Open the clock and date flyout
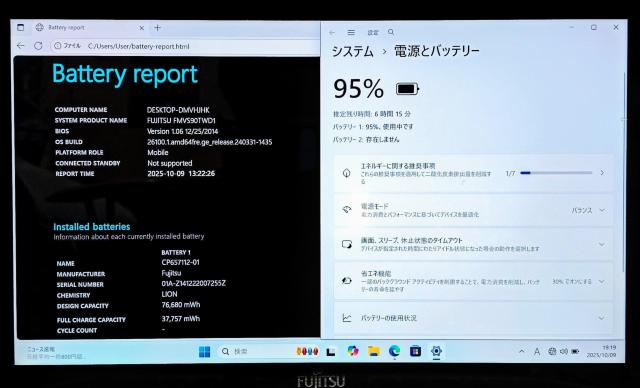Viewport: 640px width, 388px height. [x=601, y=351]
